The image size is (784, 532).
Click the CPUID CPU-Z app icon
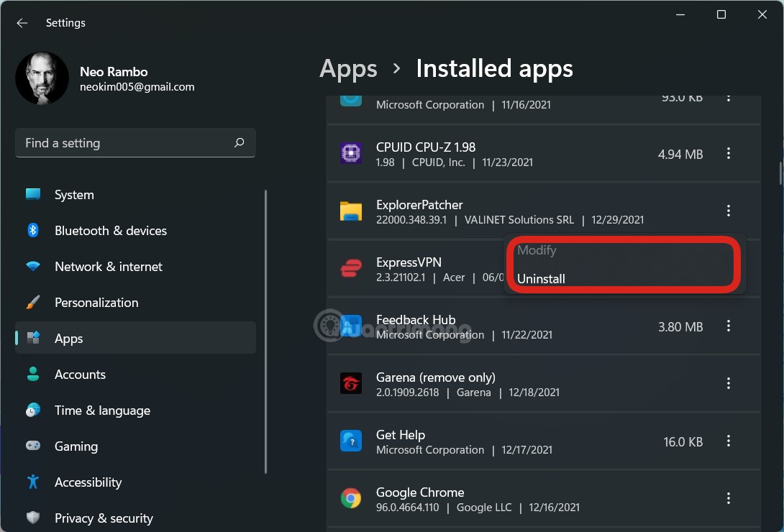pos(351,153)
